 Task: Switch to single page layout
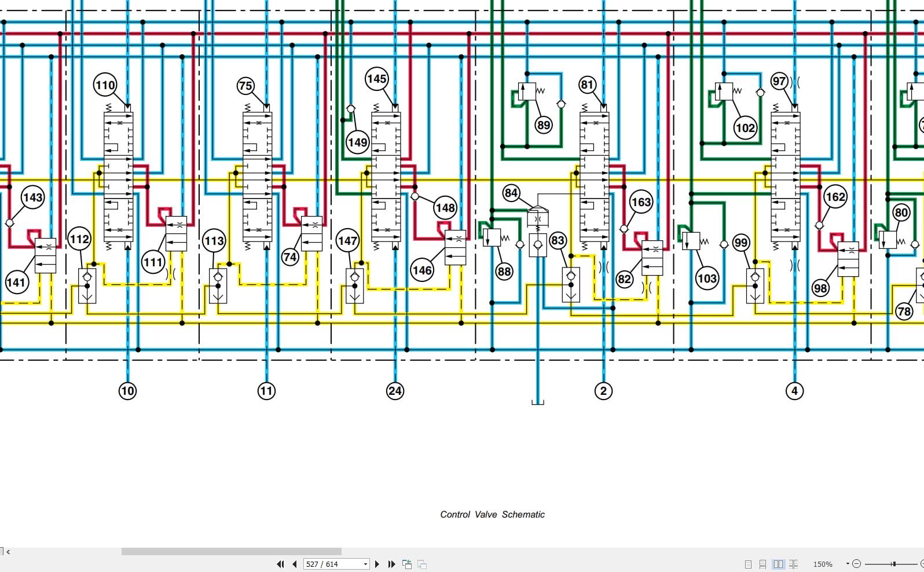pos(748,564)
